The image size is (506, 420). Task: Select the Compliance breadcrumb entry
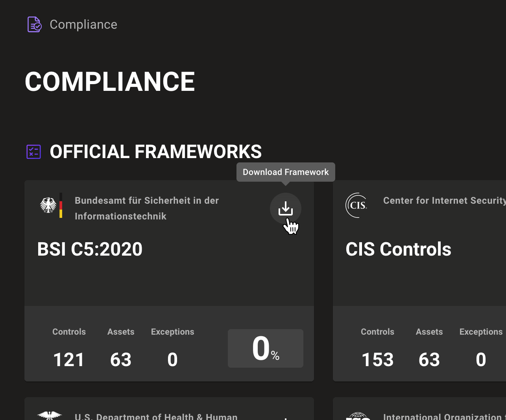pyautogui.click(x=83, y=24)
